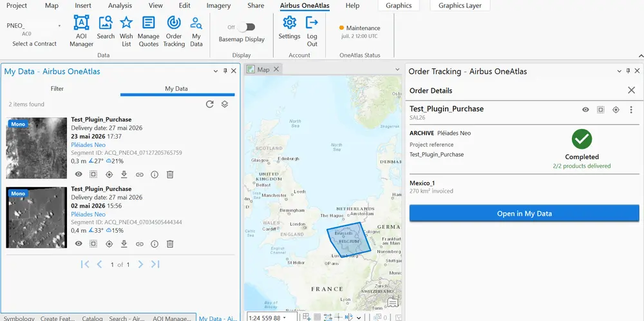Viewport: 644px width, 321px height.
Task: Log Out of the Airbus account
Action: click(x=312, y=31)
